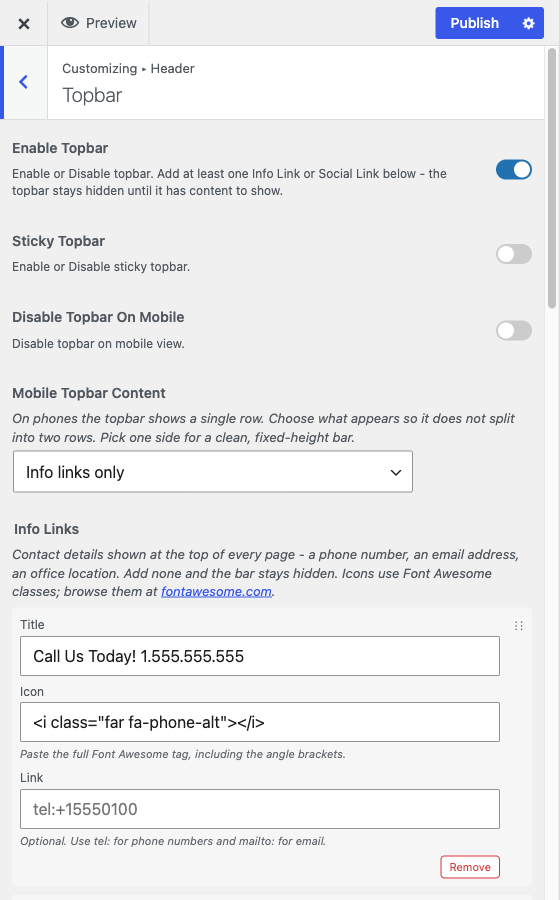Click the panel's vertical scrollbar thumb
Screen dimensions: 560x900
[552, 179]
